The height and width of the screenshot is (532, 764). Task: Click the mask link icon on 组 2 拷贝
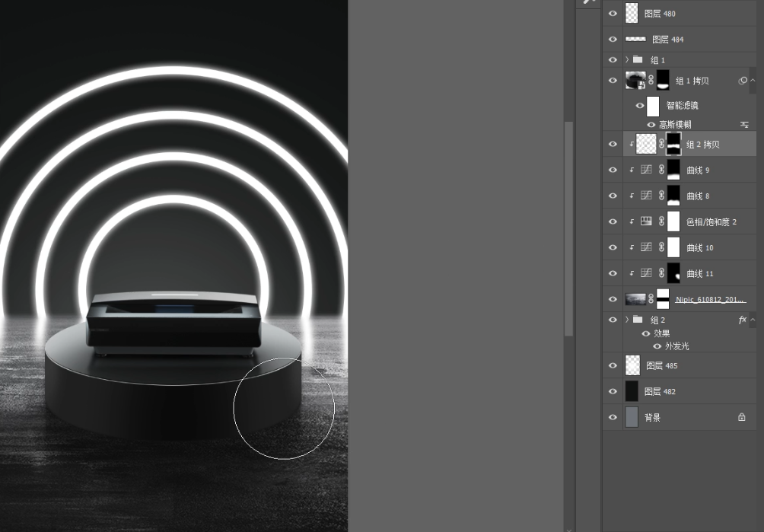(662, 144)
